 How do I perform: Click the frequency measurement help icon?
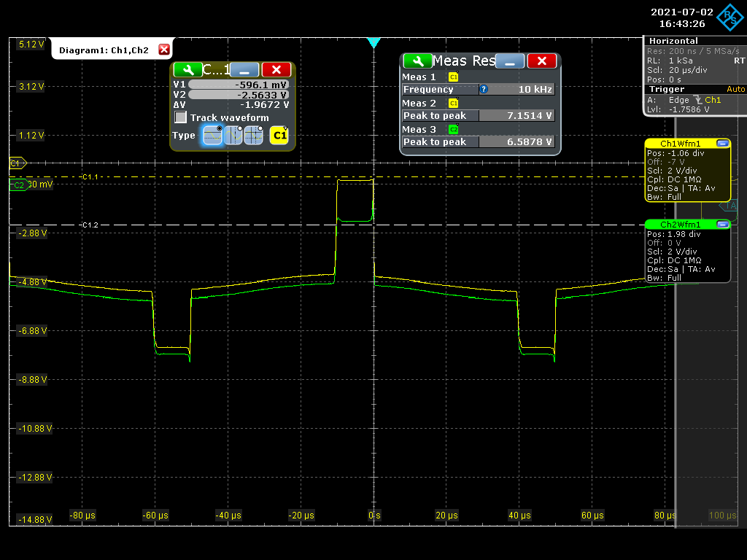(x=483, y=89)
